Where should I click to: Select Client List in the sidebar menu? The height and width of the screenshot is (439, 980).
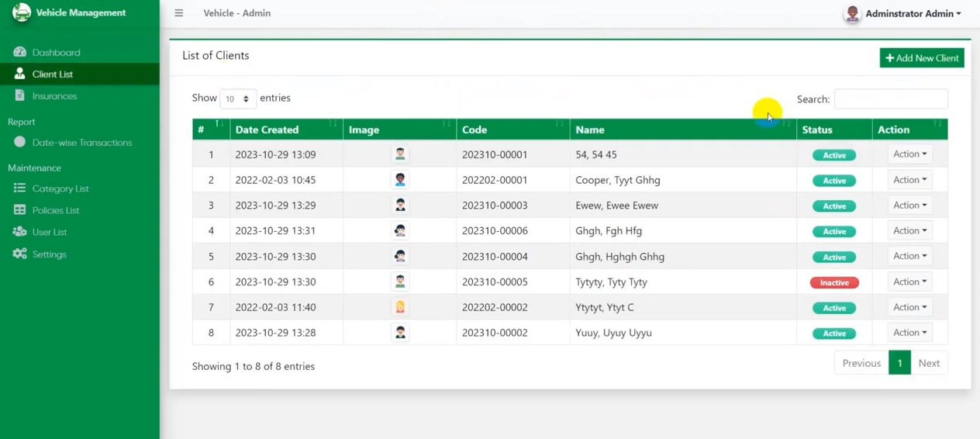coord(53,74)
